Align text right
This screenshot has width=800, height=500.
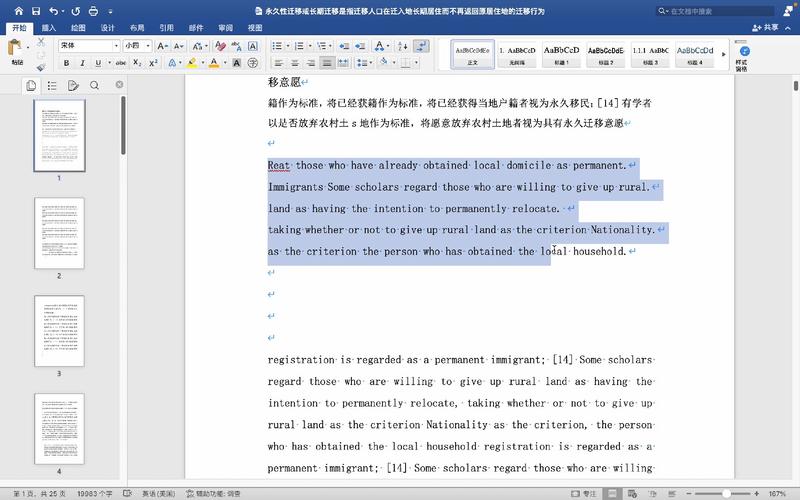[x=311, y=63]
